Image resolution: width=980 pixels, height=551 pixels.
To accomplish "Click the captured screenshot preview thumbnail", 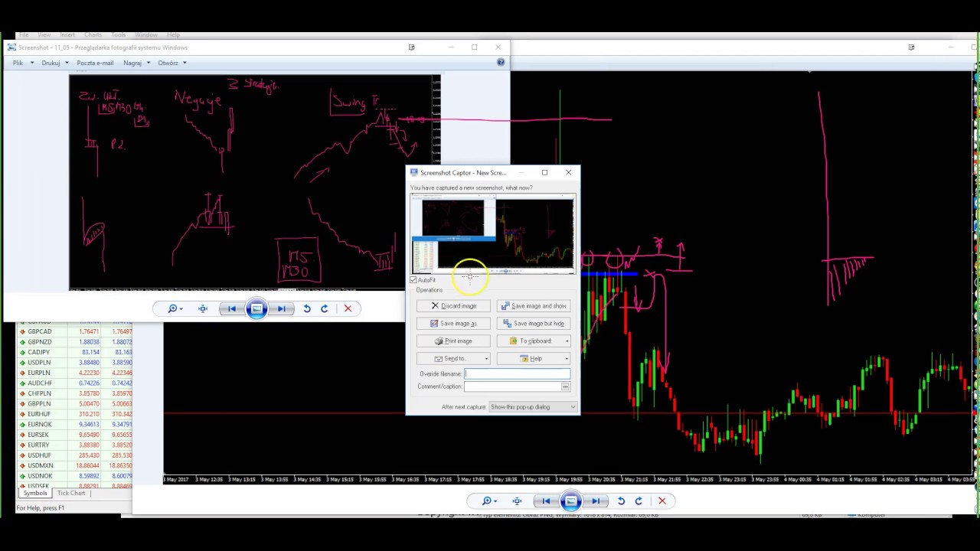I will (492, 234).
